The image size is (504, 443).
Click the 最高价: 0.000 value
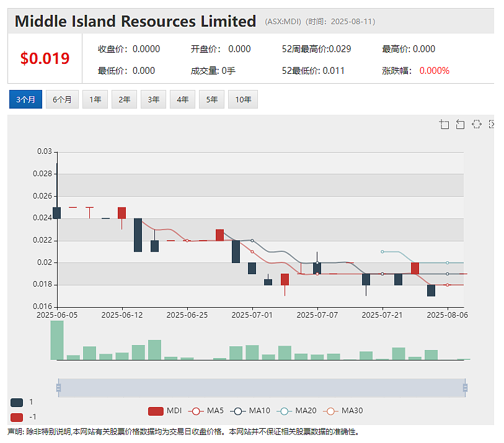[x=409, y=49]
